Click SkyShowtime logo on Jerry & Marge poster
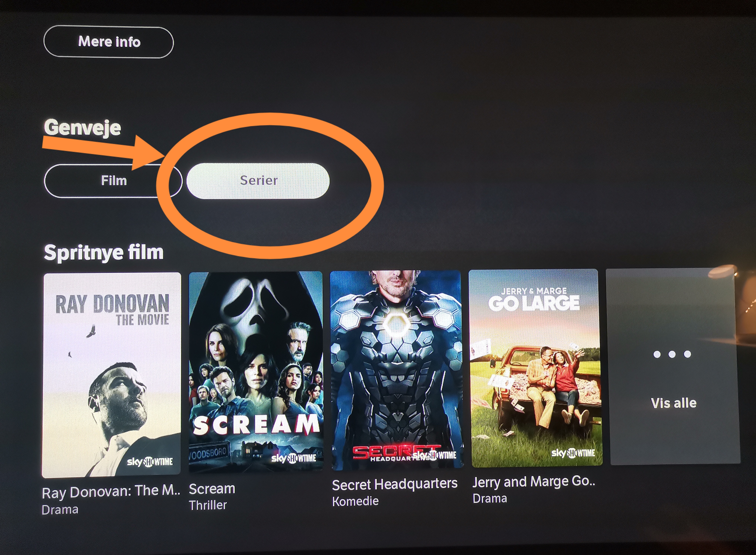 573,453
